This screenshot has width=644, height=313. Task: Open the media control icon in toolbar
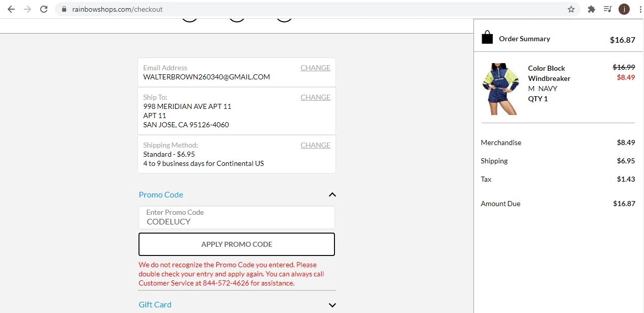[x=607, y=9]
